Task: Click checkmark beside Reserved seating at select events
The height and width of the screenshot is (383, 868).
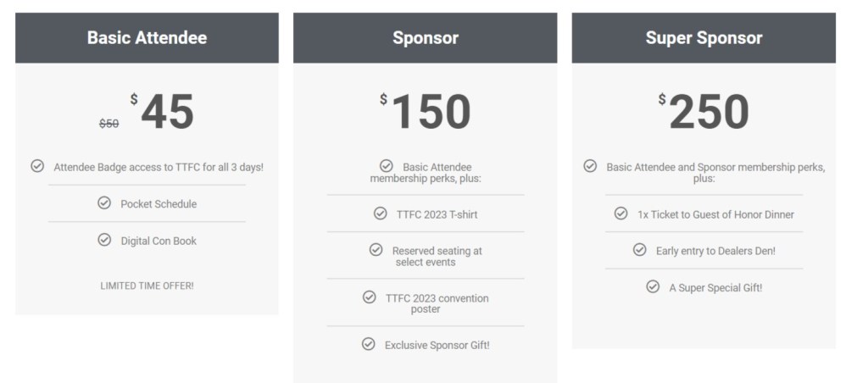Action: [x=376, y=250]
